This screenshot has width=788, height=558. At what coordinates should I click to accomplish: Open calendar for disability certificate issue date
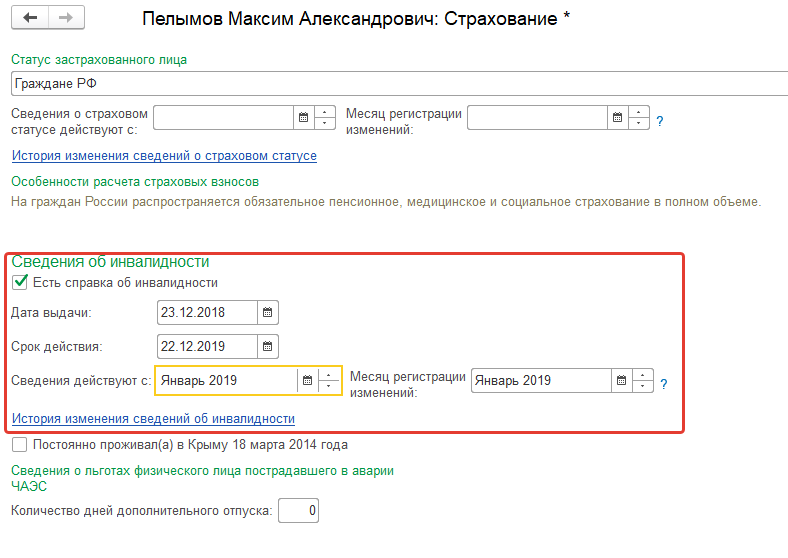(267, 313)
